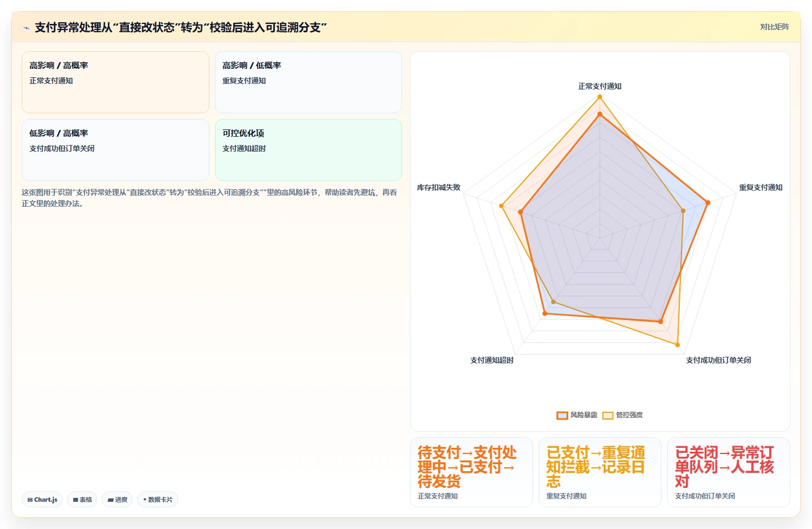Toggle the 管控强度 legend series

point(623,415)
